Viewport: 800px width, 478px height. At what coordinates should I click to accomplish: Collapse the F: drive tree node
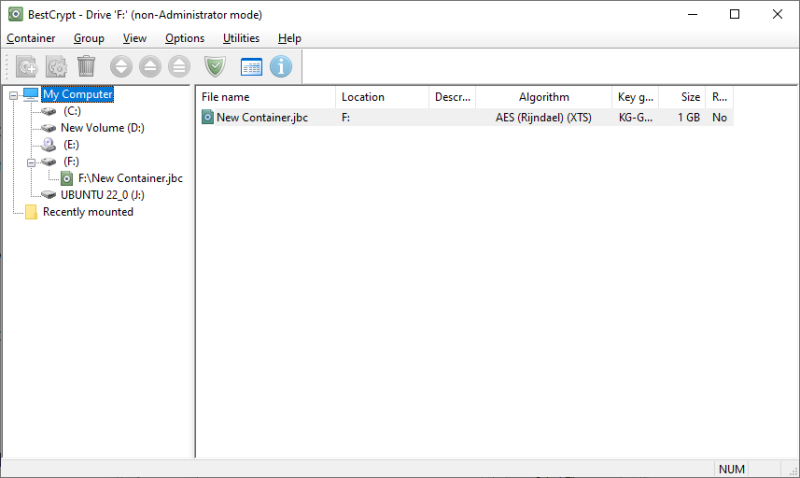click(x=31, y=162)
